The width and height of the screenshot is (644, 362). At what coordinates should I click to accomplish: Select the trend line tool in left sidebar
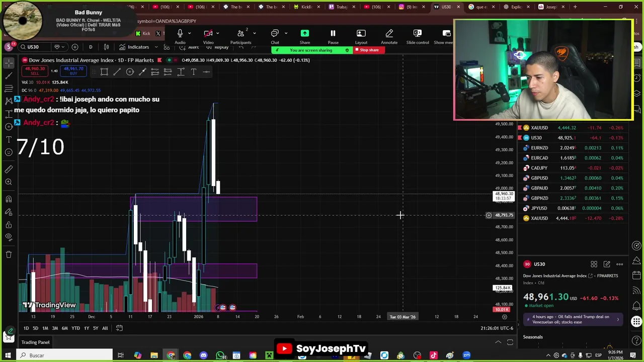point(9,75)
